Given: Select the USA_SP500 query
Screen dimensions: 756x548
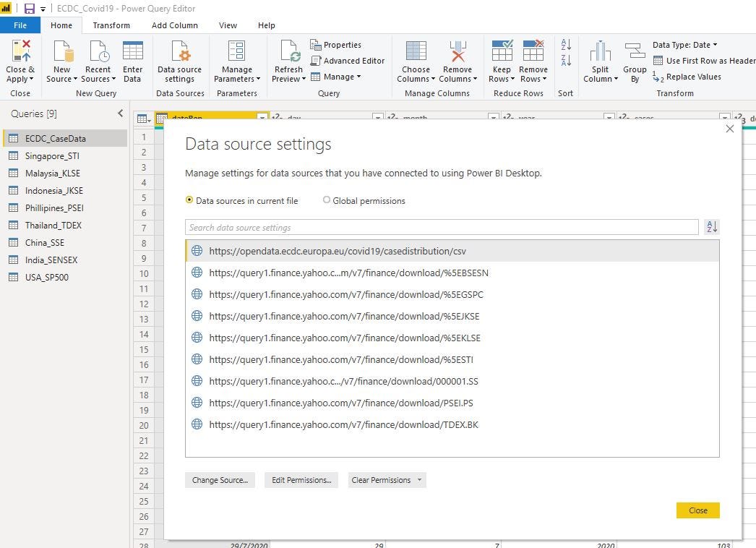Looking at the screenshot, I should pos(65,278).
